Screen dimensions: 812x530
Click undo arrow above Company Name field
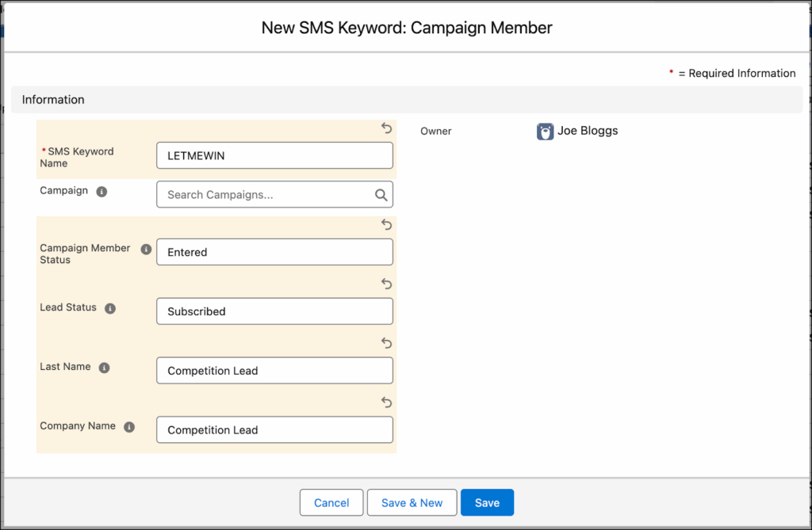click(386, 402)
